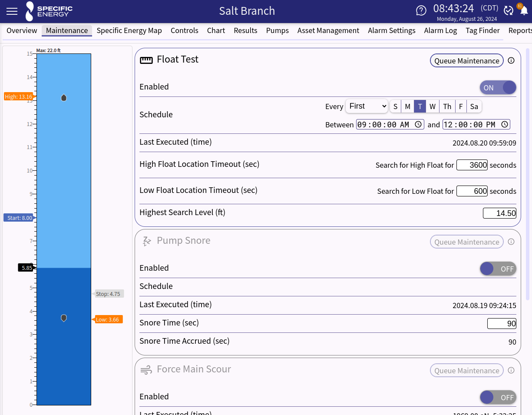Open the Every 'First' week dropdown
This screenshot has width=532, height=415.
point(367,106)
